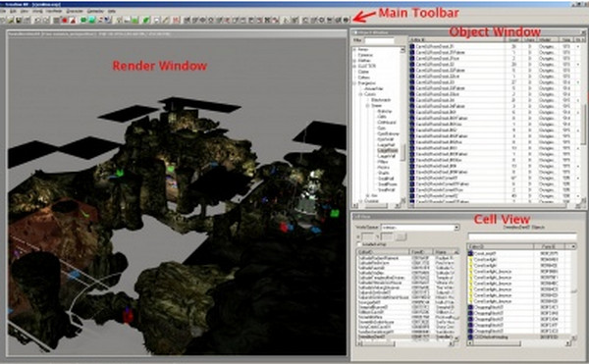This screenshot has width=589, height=364.
Task: Open the NavMesh menu
Action: point(54,11)
